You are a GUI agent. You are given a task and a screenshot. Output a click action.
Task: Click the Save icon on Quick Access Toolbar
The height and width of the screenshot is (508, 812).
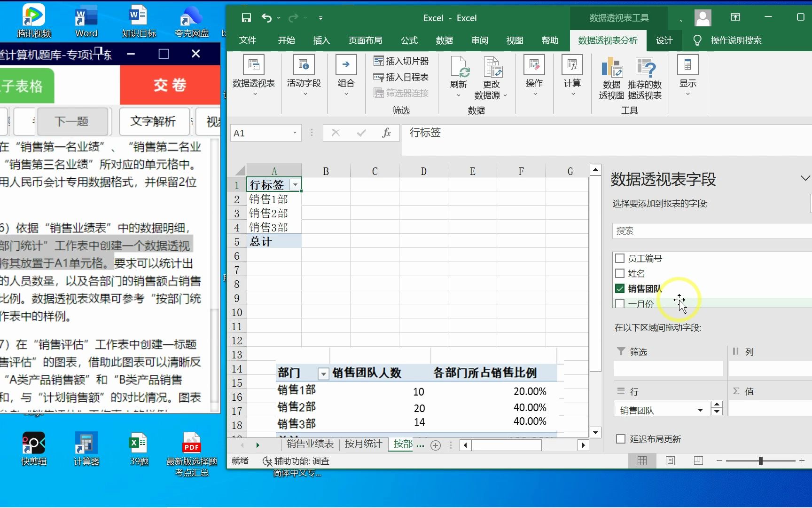(246, 17)
